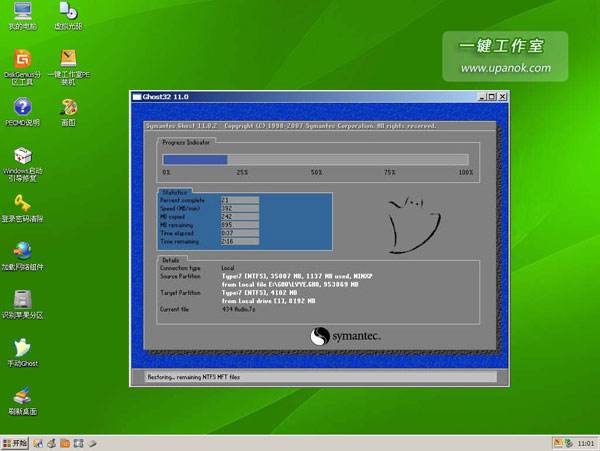The image size is (600, 451).
Task: Click the www.upanok.com watermark link
Action: click(x=505, y=69)
